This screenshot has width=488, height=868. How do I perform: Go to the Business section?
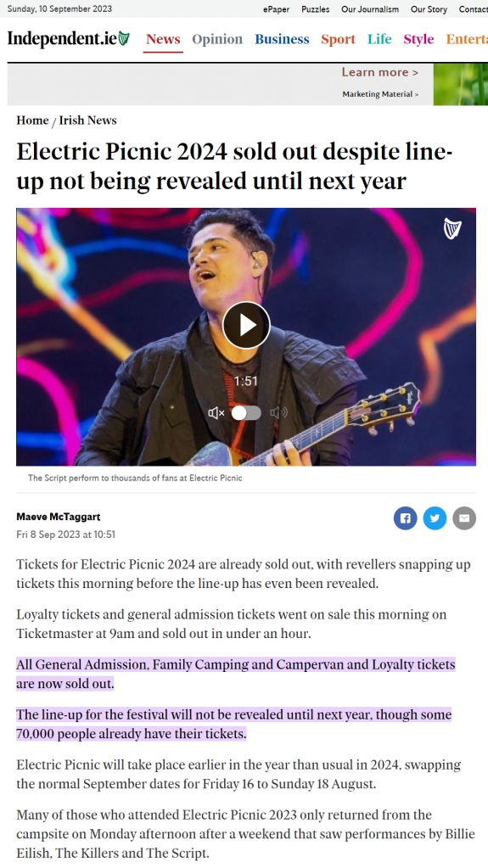(282, 39)
